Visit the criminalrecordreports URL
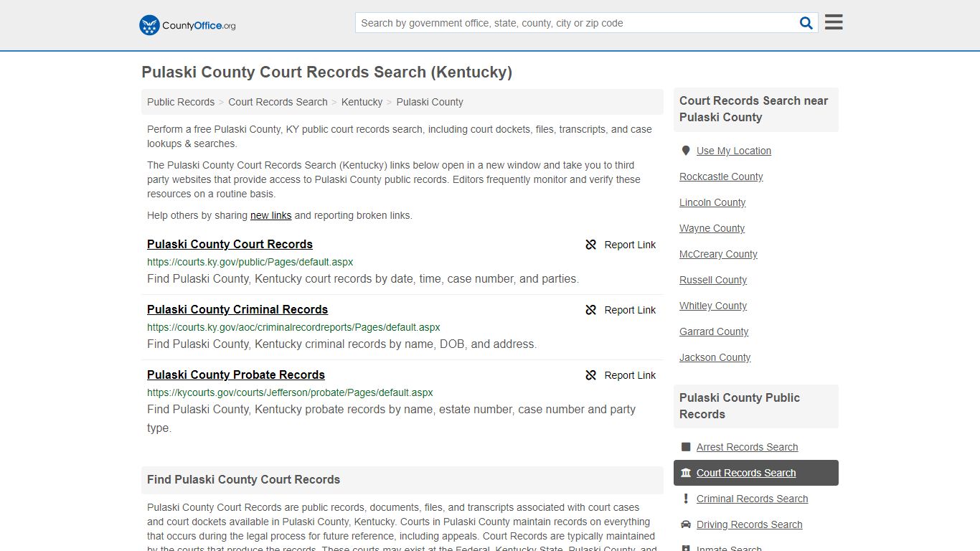The height and width of the screenshot is (551, 980). pyautogui.click(x=293, y=327)
